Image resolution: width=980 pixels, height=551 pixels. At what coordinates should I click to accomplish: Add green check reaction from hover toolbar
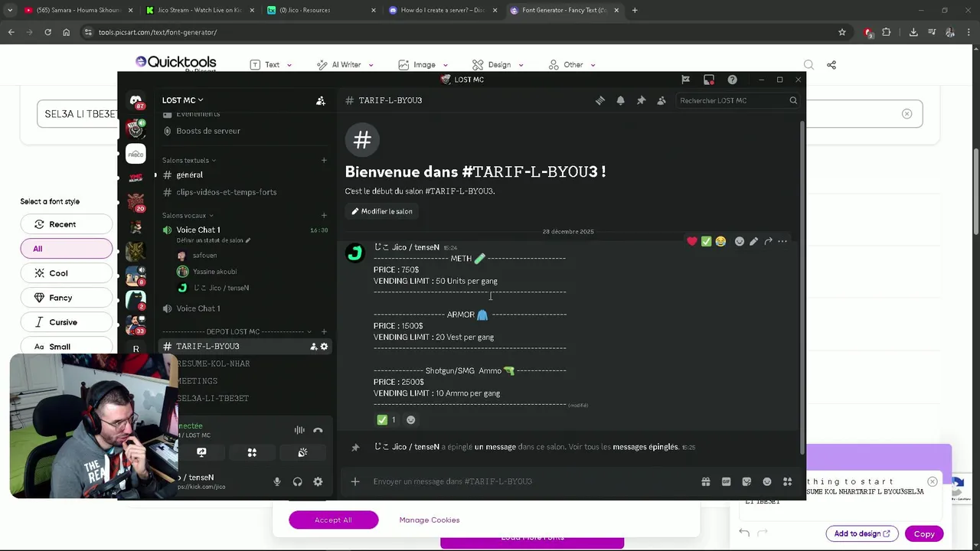(x=706, y=241)
